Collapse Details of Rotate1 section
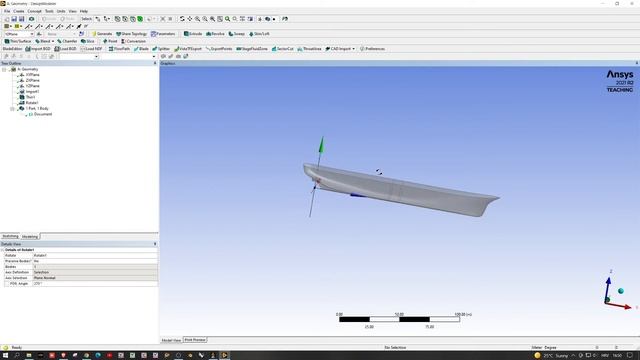Screen dimensions: 640x360 pos(2,249)
